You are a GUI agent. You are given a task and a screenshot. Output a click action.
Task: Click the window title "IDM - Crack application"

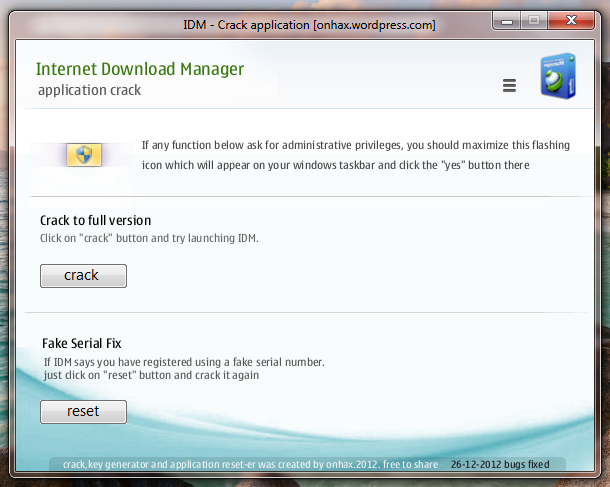(x=246, y=25)
